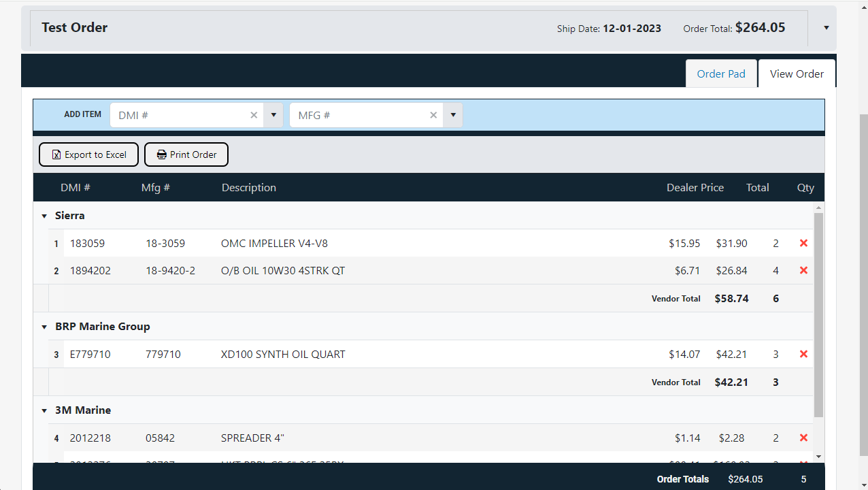868x490 pixels.
Task: Click the Sierra Vendor Total $58.74
Action: pyautogui.click(x=732, y=298)
